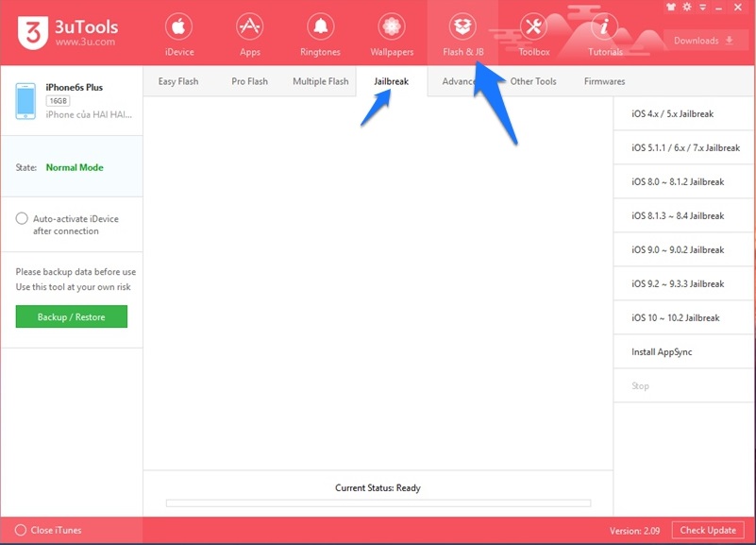Choose iOS 4.x / 5.x Jailbreak

[683, 114]
